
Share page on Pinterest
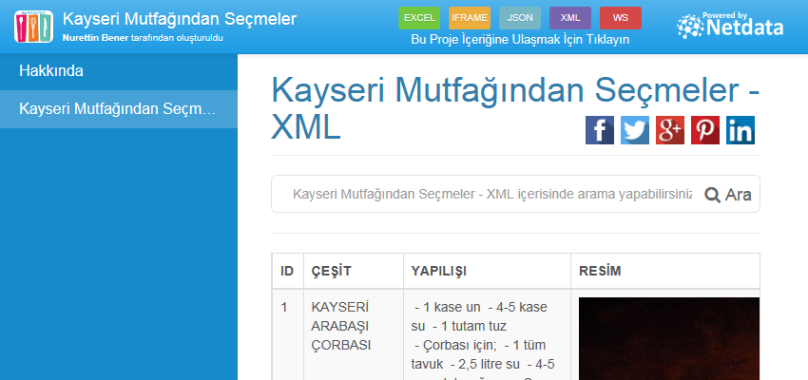[x=705, y=130]
